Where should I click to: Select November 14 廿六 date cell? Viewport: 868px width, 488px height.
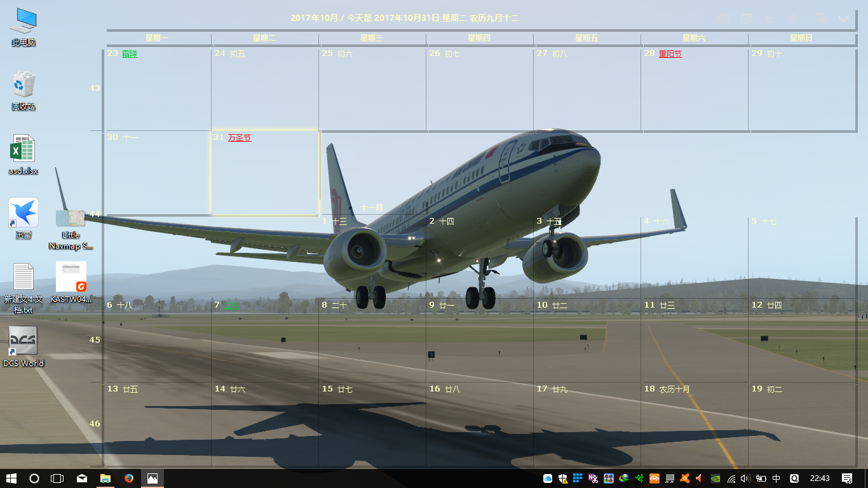pos(265,424)
